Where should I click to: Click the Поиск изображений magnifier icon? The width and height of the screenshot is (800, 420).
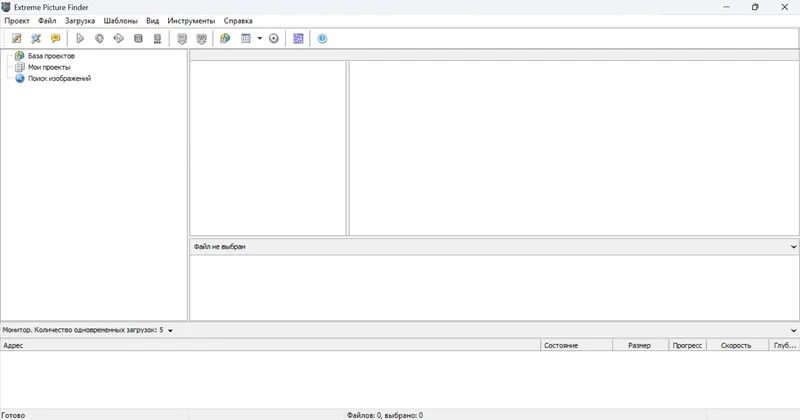pos(19,78)
